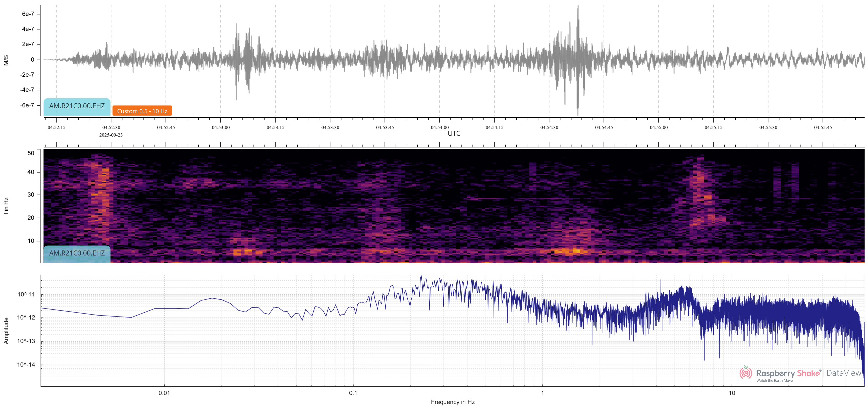This screenshot has width=868, height=409.
Task: Click the M/S waveform axis title
Action: click(x=6, y=60)
